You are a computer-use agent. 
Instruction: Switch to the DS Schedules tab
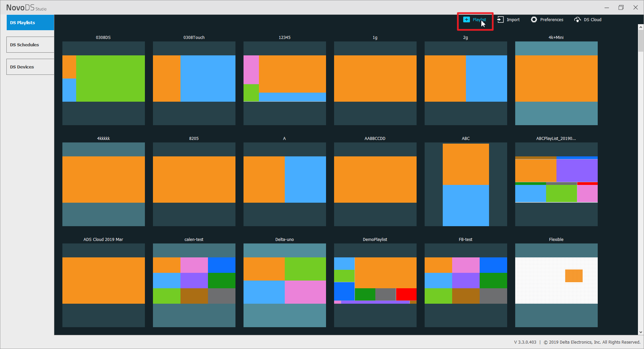coord(30,45)
